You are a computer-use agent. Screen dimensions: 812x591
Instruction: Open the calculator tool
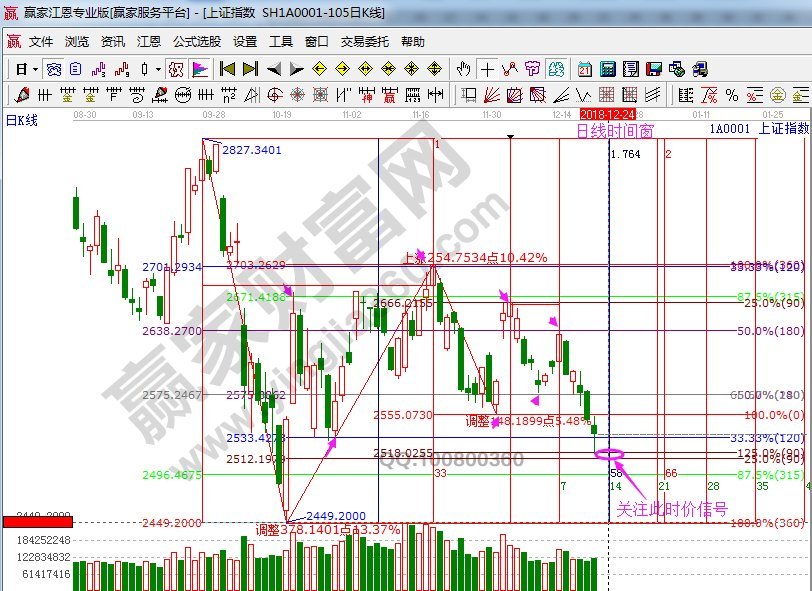coord(608,69)
